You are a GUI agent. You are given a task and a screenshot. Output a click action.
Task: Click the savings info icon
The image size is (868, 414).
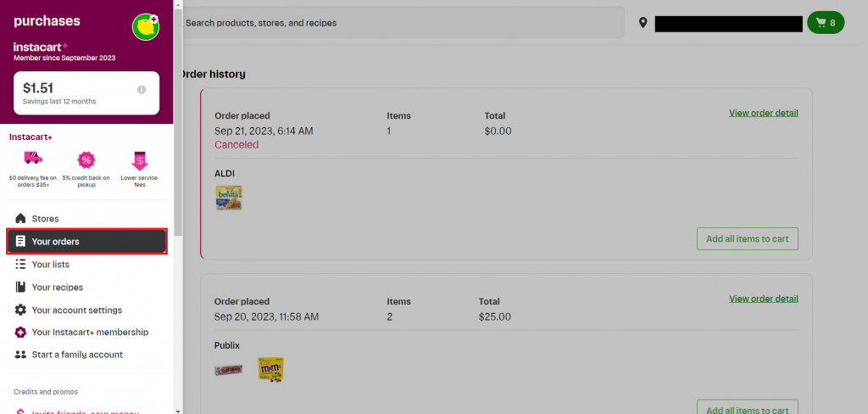(142, 89)
